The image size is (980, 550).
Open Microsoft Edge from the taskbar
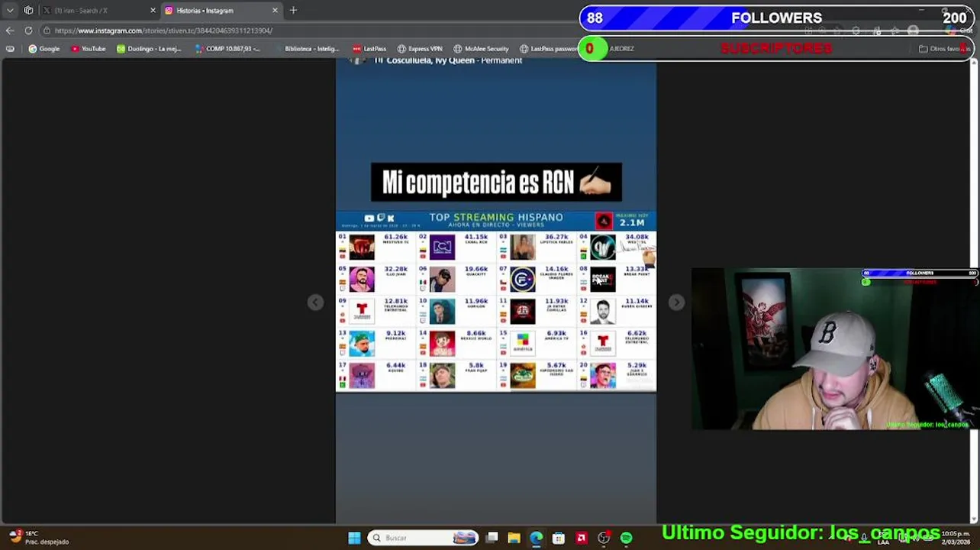tap(537, 538)
